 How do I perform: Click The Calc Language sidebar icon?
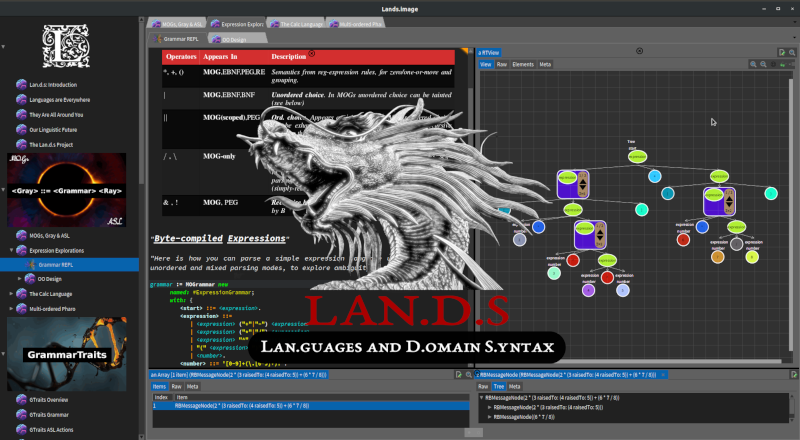[x=21, y=294]
